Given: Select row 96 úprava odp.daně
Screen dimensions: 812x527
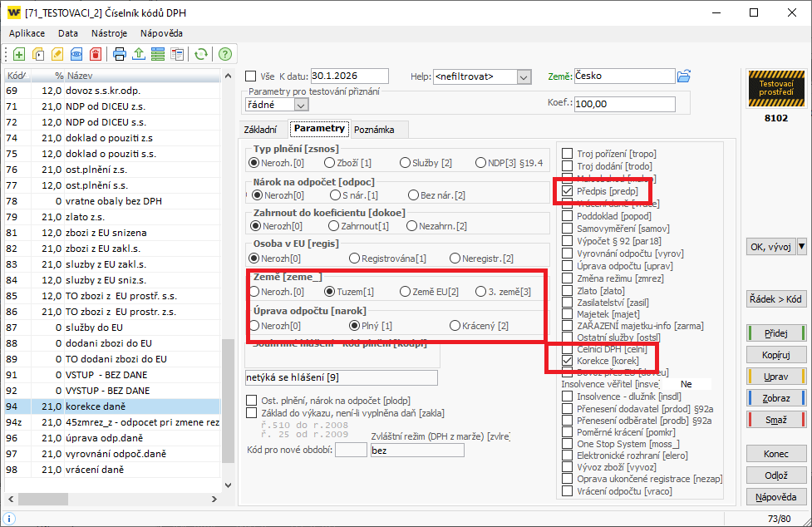Looking at the screenshot, I should click(112, 438).
